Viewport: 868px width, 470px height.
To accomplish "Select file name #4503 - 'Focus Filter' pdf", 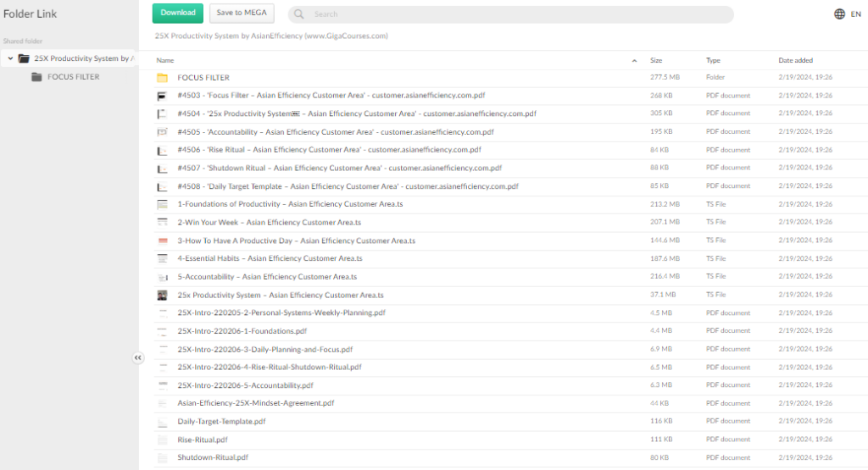I will 331,95.
